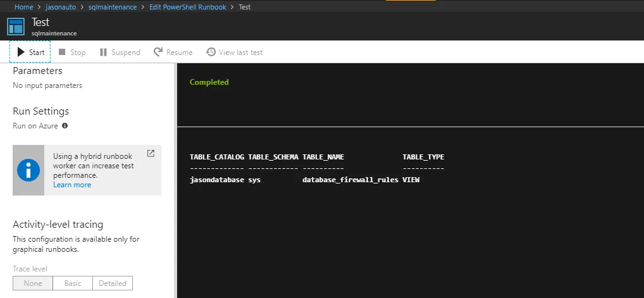This screenshot has height=298, width=644.
Task: Click the Test blade runbook icon
Action: (16, 27)
